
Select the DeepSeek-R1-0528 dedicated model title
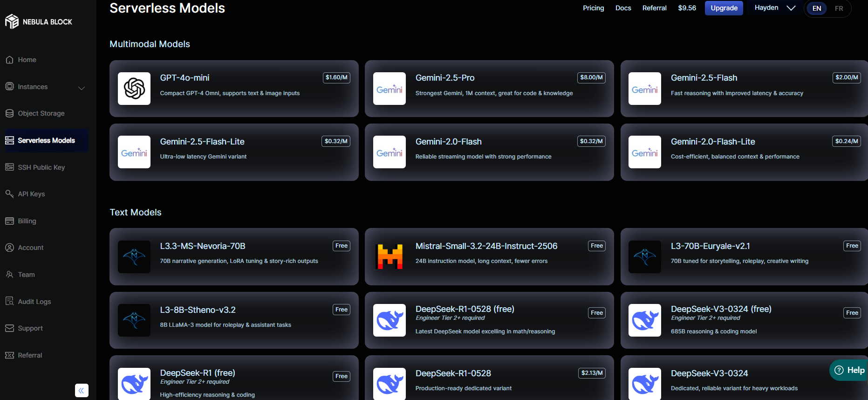(x=453, y=373)
